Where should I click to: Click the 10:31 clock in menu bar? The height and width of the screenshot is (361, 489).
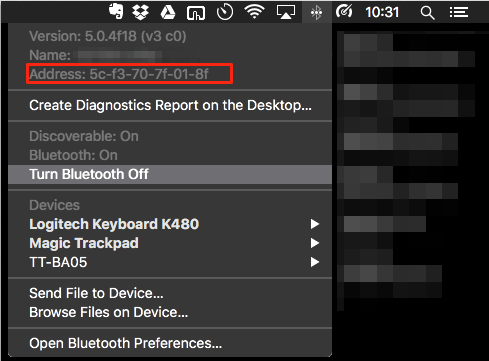click(x=382, y=13)
